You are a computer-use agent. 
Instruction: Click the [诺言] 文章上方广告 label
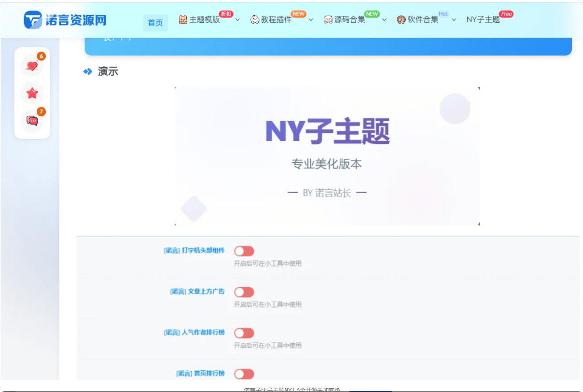pyautogui.click(x=197, y=292)
